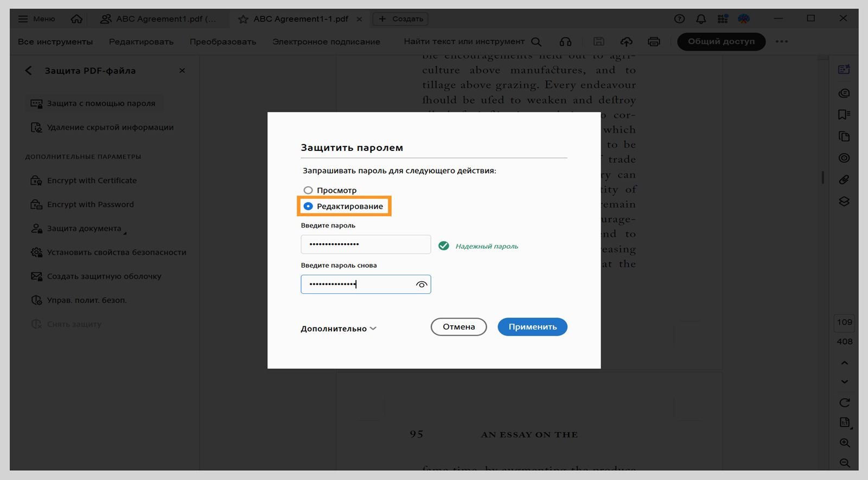
Task: Click the Введите пароль снова field
Action: (366, 285)
